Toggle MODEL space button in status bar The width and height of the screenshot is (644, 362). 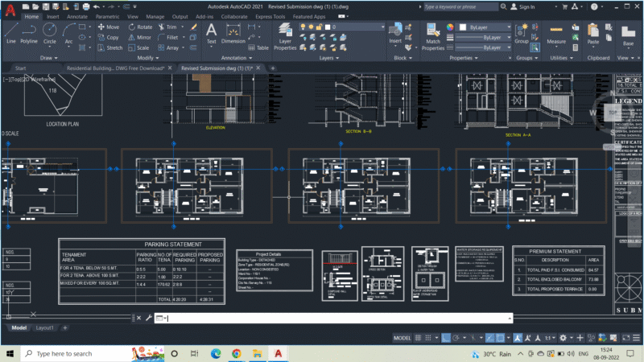click(x=402, y=338)
